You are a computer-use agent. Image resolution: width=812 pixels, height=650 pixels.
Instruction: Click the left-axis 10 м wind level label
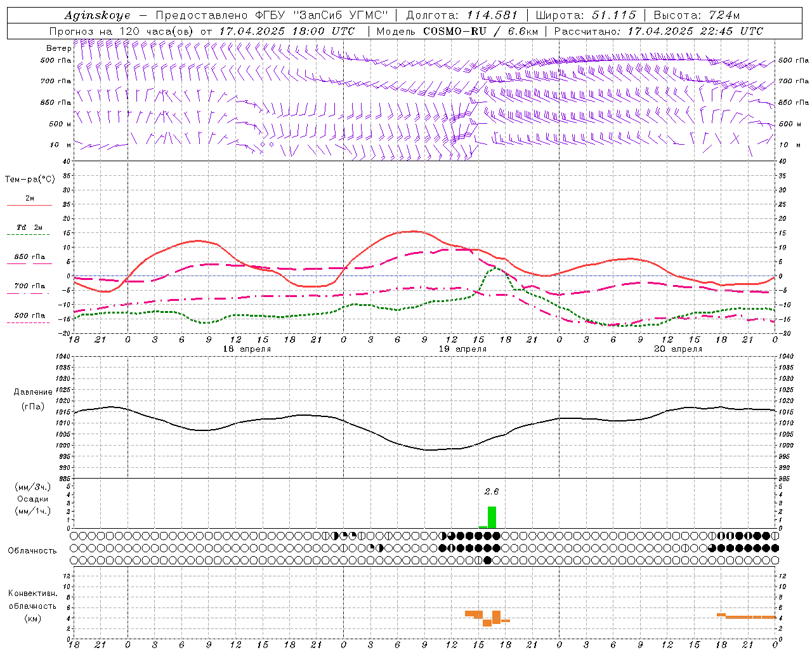[x=60, y=145]
